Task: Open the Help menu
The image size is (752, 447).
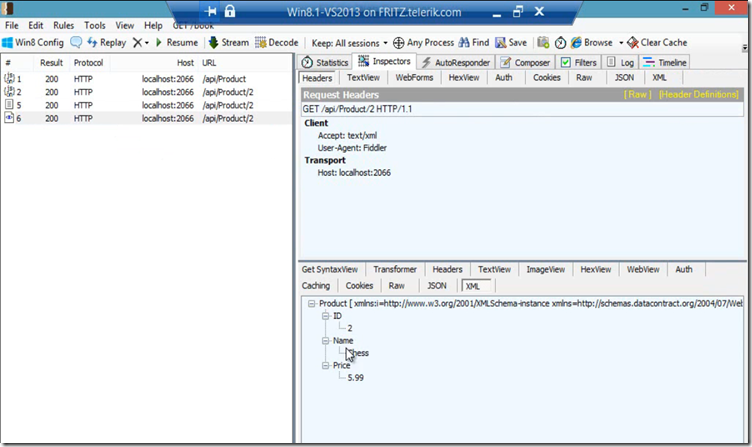Action: [x=153, y=25]
